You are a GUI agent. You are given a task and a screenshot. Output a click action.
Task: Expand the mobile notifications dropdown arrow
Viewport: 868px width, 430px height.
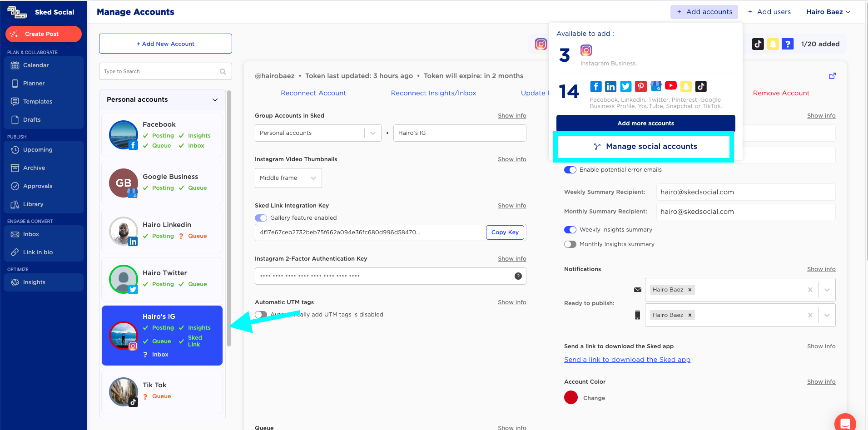[827, 315]
